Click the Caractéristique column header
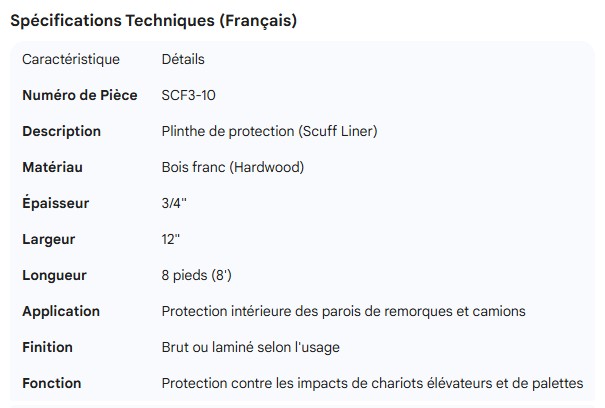Image resolution: width=605 pixels, height=408 pixels. (x=71, y=59)
